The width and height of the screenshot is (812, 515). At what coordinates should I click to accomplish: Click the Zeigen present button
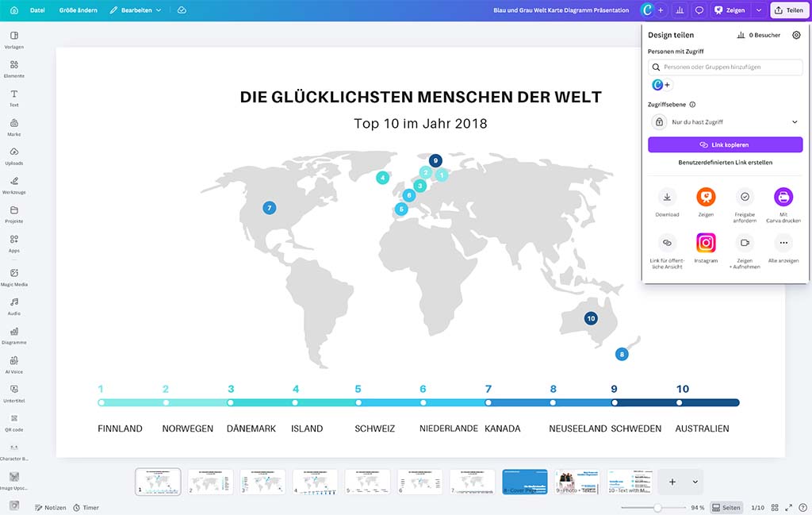[730, 10]
